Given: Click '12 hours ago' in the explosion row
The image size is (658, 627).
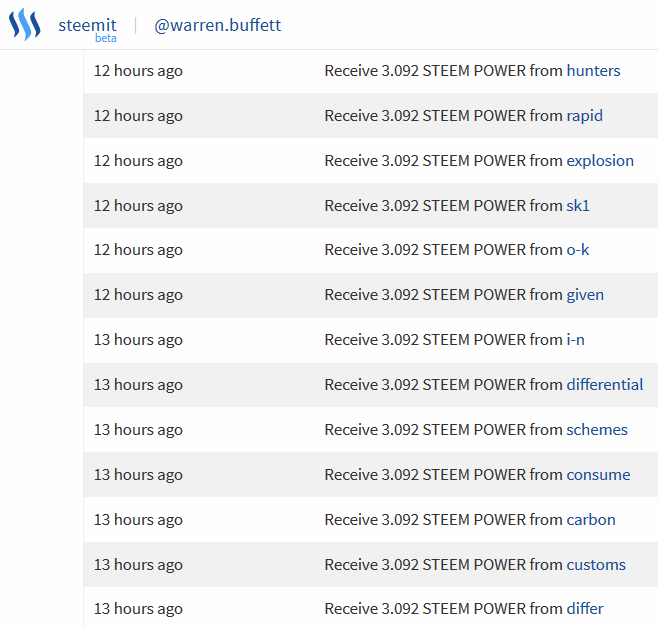Looking at the screenshot, I should [138, 161].
